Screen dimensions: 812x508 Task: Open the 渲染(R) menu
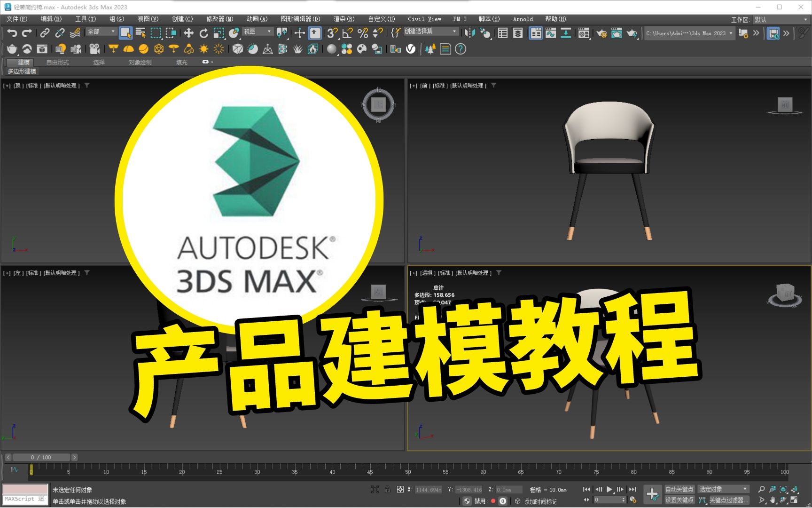[x=344, y=19]
